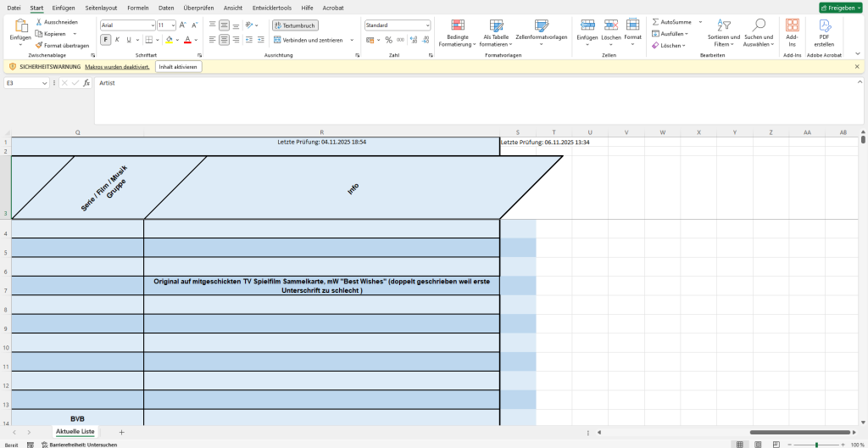Switch to the Aktuelle Liste sheet tab

75,432
